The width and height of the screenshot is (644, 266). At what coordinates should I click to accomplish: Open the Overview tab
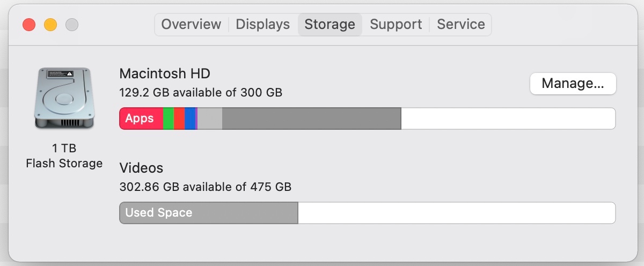[191, 25]
